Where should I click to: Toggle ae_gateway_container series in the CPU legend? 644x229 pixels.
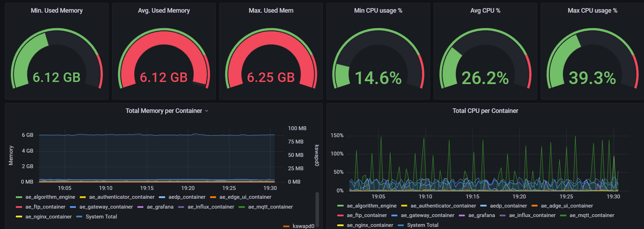point(428,215)
